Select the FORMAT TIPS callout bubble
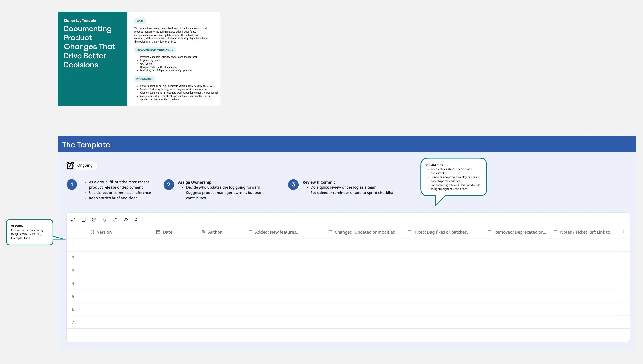The height and width of the screenshot is (364, 643). pyautogui.click(x=454, y=177)
